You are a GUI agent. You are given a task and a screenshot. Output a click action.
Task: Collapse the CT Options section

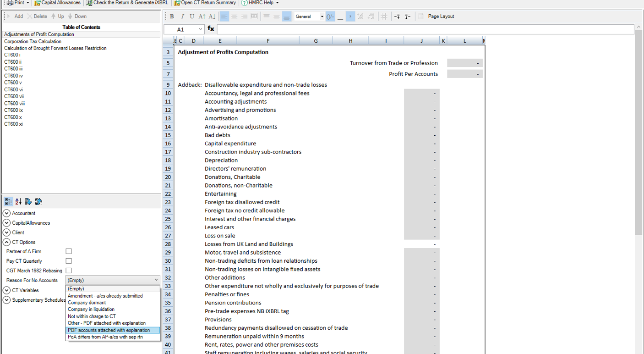pos(6,242)
